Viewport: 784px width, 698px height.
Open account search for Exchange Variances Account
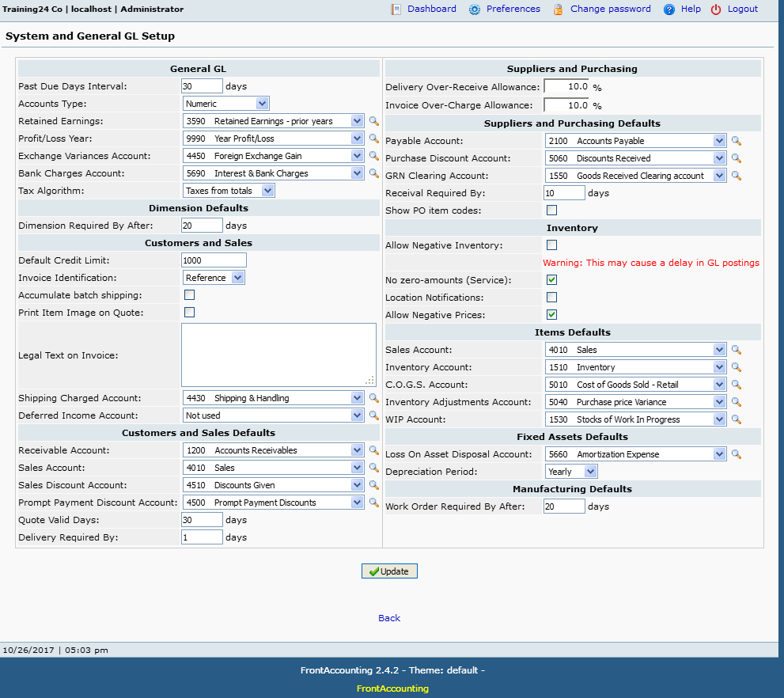(373, 156)
